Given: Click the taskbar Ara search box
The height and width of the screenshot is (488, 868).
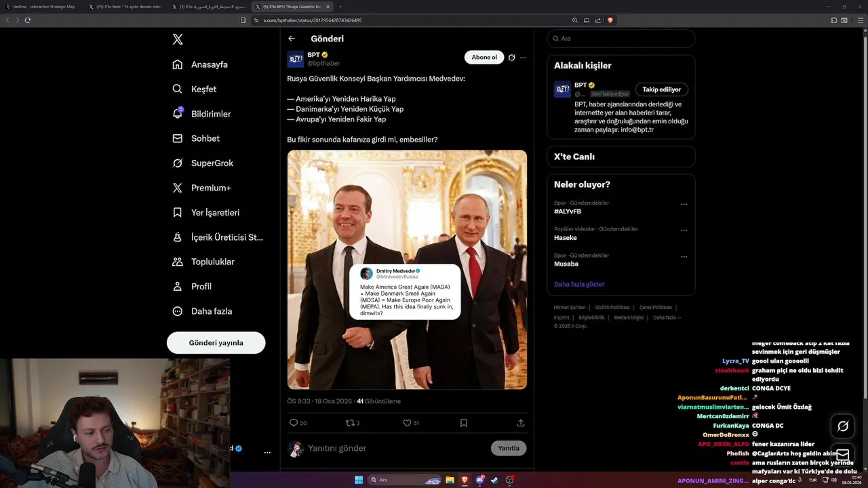Looking at the screenshot, I should (405, 480).
